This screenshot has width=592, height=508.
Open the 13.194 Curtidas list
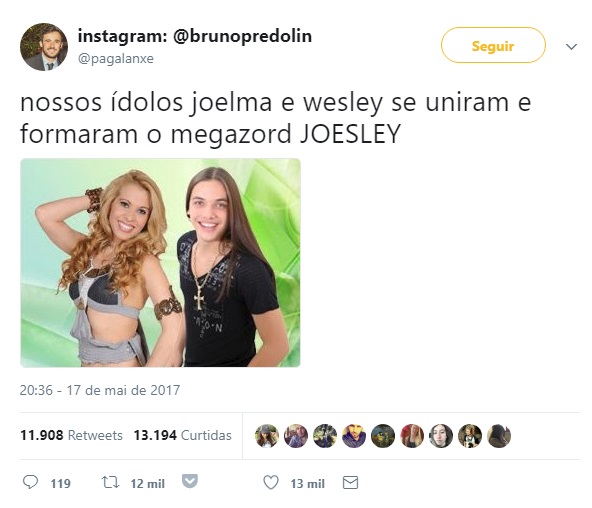pos(182,435)
